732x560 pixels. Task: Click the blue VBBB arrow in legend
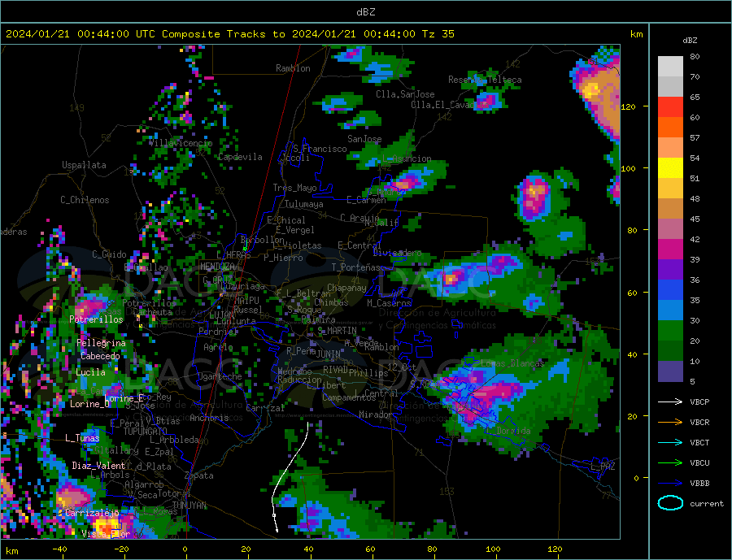click(x=670, y=483)
